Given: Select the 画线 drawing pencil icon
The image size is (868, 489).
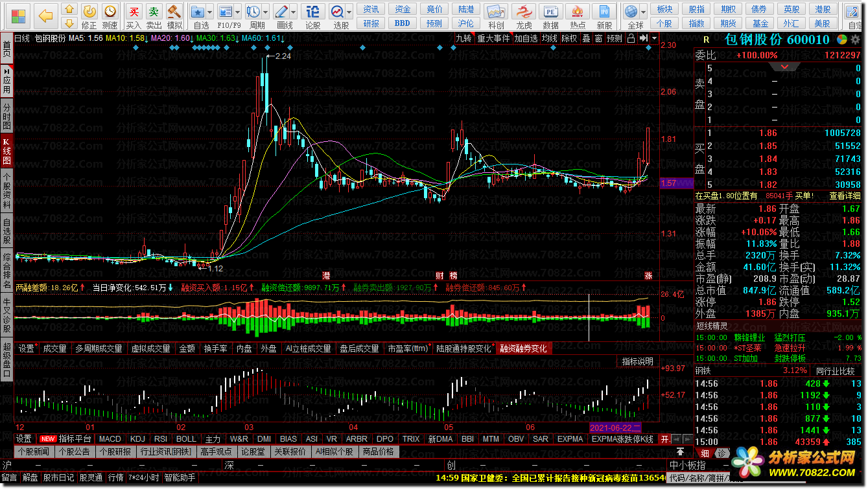Looking at the screenshot, I should point(281,13).
